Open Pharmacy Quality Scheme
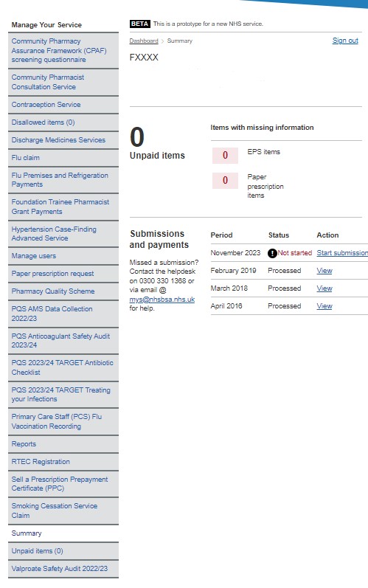Viewport: 368px width, 588px height. 63,291
